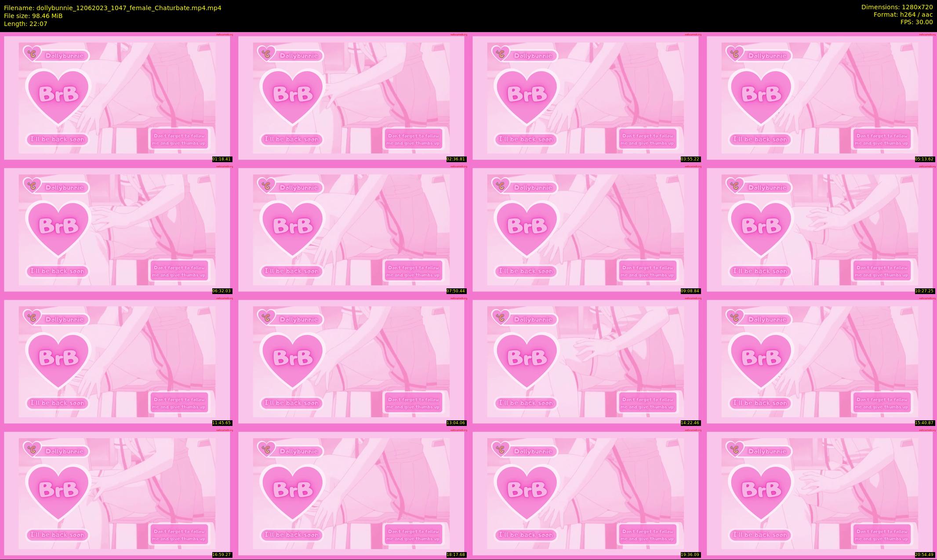
Task: Click the FPS 30.00 header text
Action: 916,22
